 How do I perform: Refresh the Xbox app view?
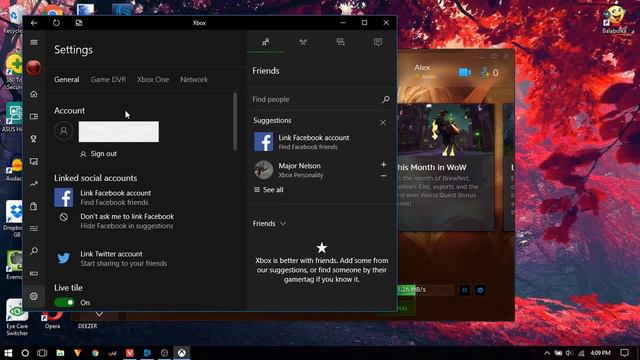coord(56,23)
